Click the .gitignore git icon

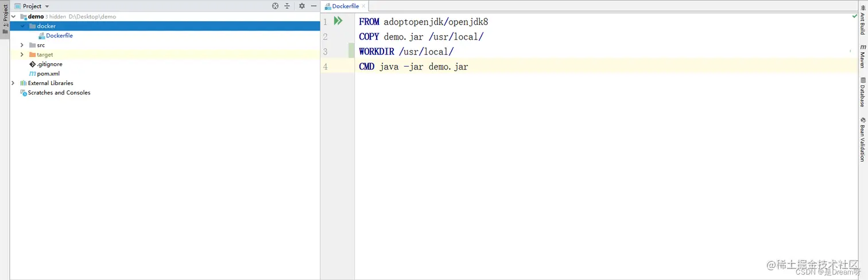(32, 64)
